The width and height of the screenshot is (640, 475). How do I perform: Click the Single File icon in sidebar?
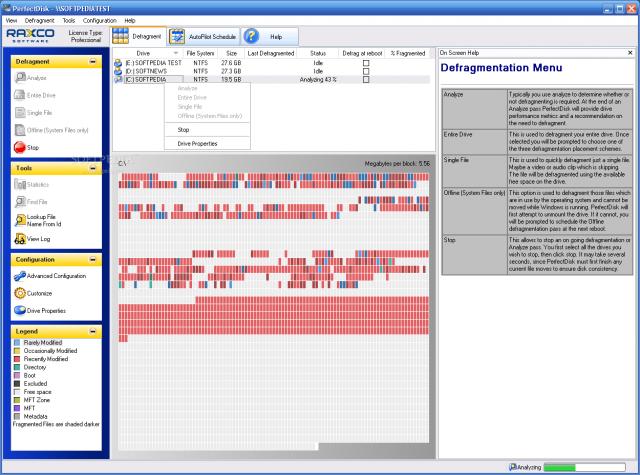click(x=20, y=112)
